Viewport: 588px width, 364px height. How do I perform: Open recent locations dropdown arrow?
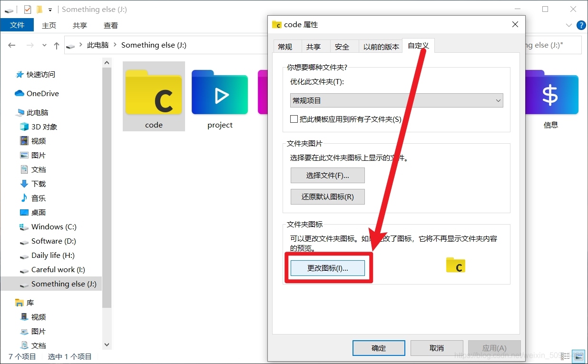pyautogui.click(x=45, y=45)
